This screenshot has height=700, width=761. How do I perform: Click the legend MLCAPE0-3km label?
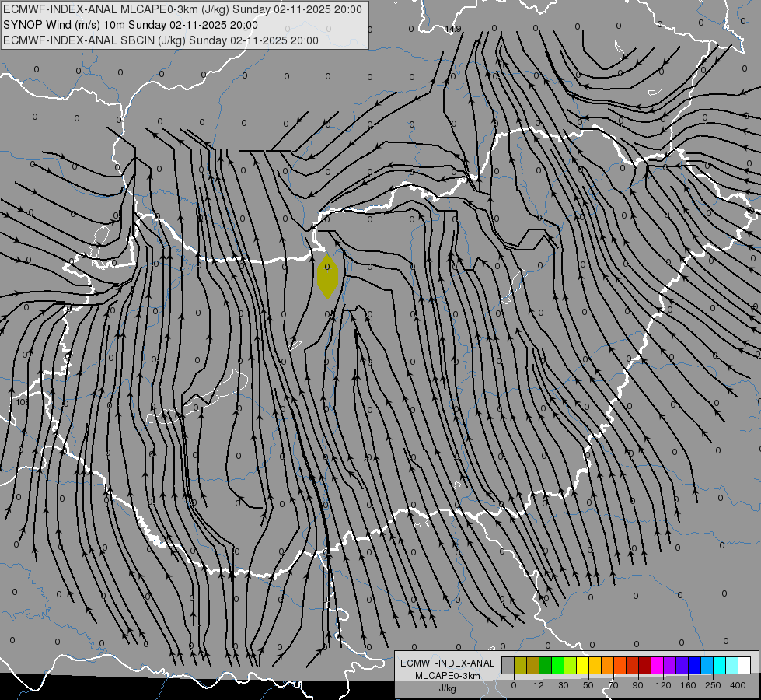point(448,676)
